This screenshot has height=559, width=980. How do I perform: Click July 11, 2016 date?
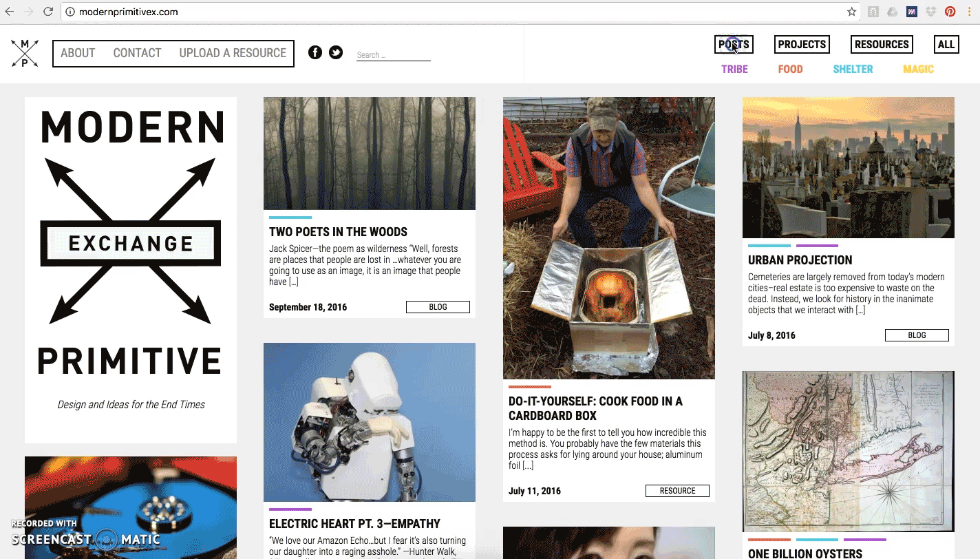pos(535,491)
